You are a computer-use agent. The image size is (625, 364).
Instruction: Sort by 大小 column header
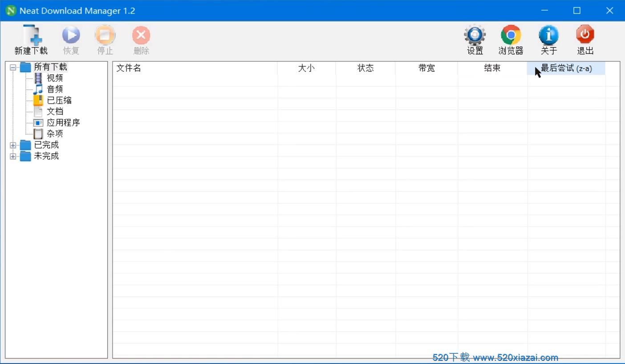pyautogui.click(x=307, y=68)
